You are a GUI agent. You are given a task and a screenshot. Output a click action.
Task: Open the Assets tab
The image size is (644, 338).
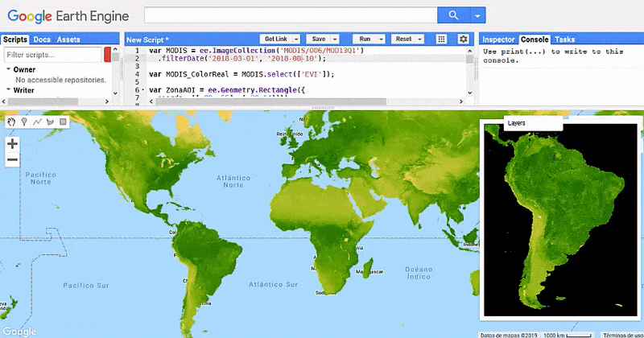(68, 39)
